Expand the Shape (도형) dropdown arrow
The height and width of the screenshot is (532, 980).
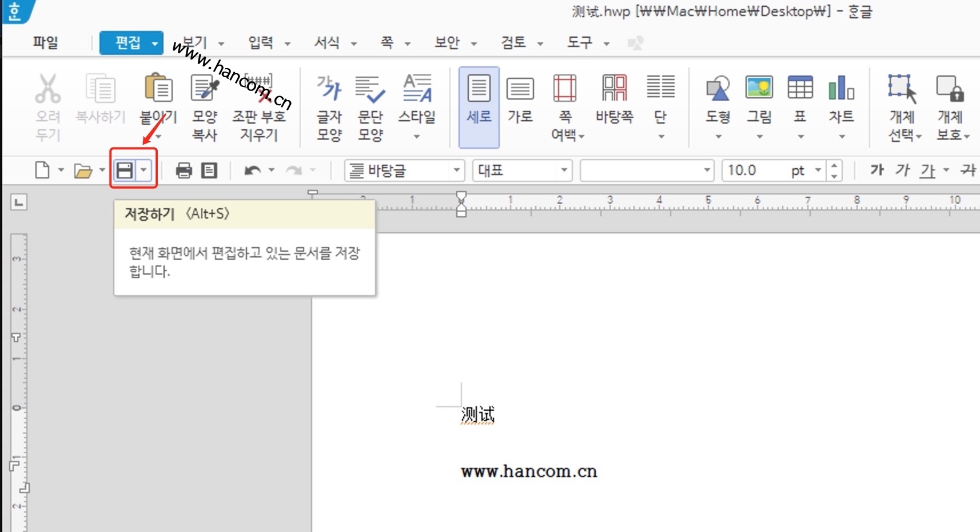[719, 137]
